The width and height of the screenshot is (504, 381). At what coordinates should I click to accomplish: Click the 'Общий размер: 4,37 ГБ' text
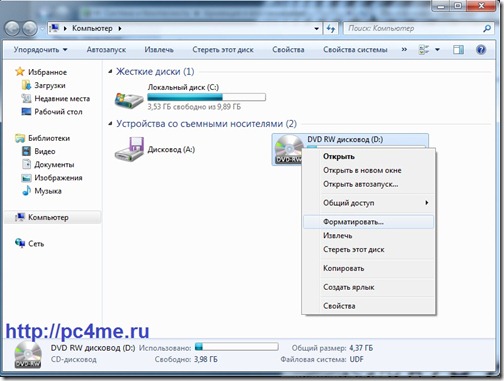[332, 348]
